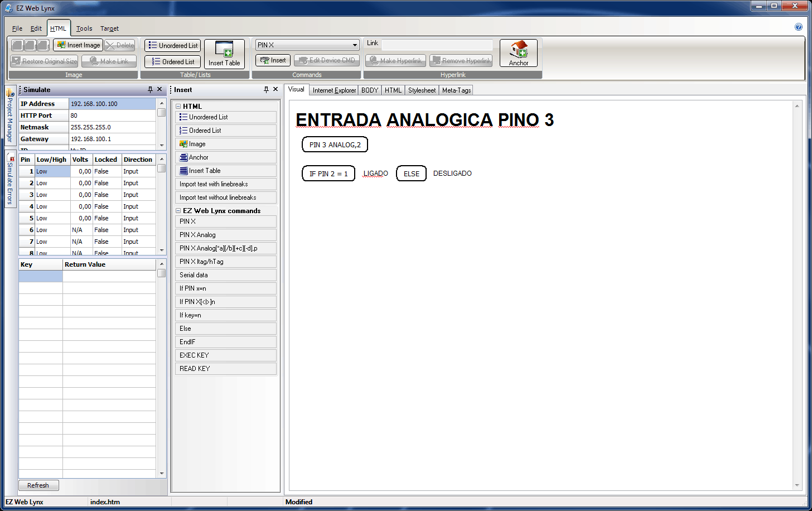Close the Insert panel

point(275,89)
